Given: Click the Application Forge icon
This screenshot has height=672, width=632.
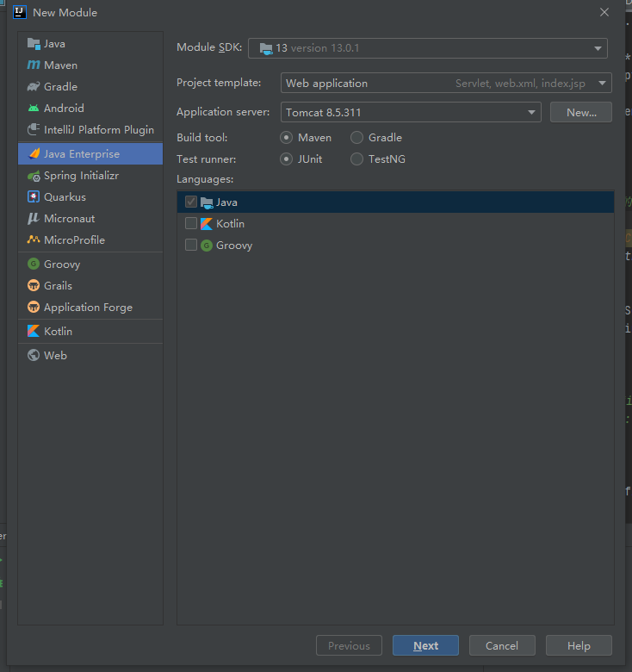Looking at the screenshot, I should [x=34, y=307].
